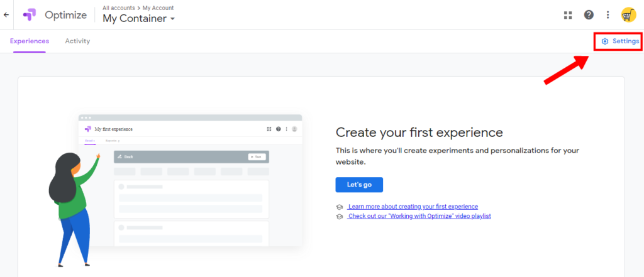Open the Google apps grid icon

[x=568, y=15]
